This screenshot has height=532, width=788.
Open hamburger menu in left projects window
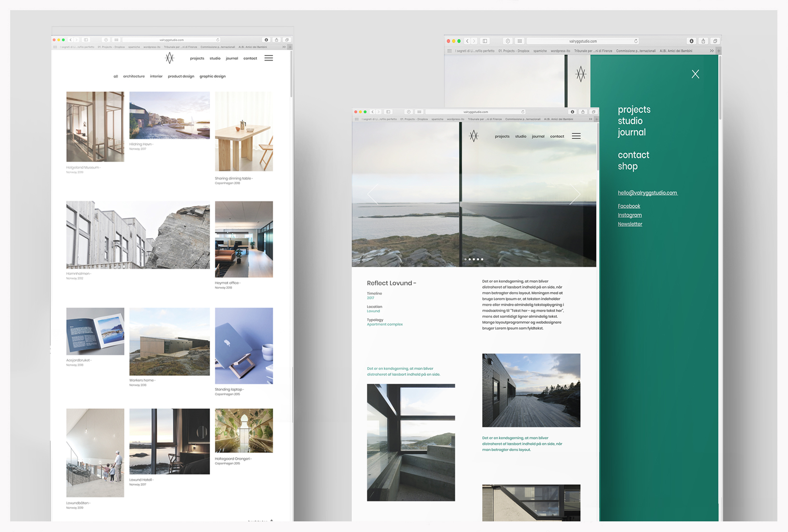click(x=269, y=58)
